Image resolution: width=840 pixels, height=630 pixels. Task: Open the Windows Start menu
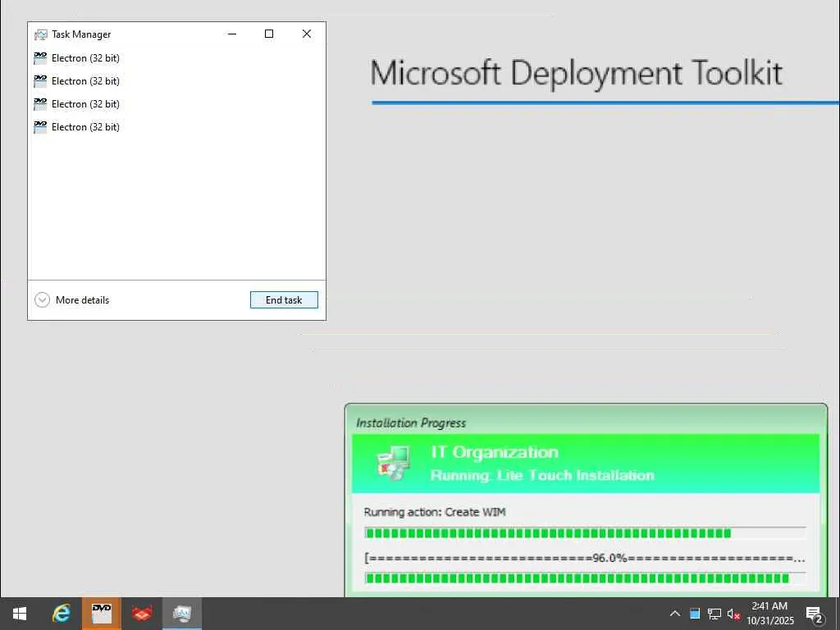20,614
